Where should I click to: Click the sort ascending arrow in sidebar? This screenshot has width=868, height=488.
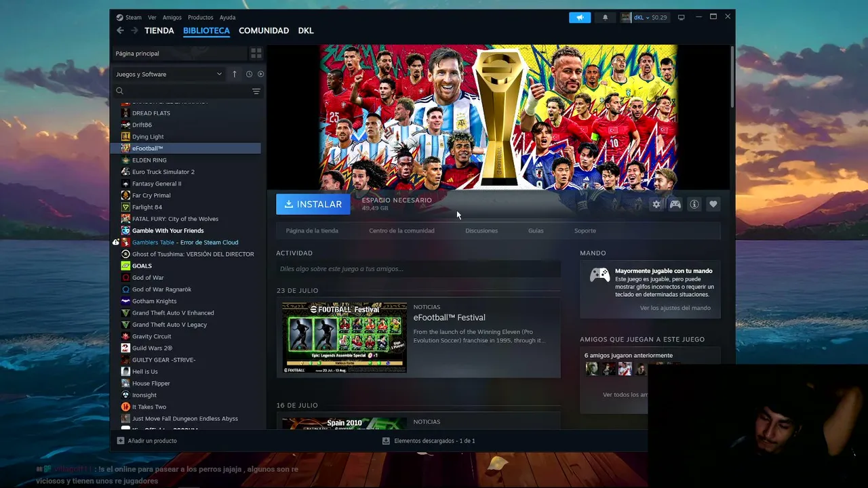click(235, 74)
